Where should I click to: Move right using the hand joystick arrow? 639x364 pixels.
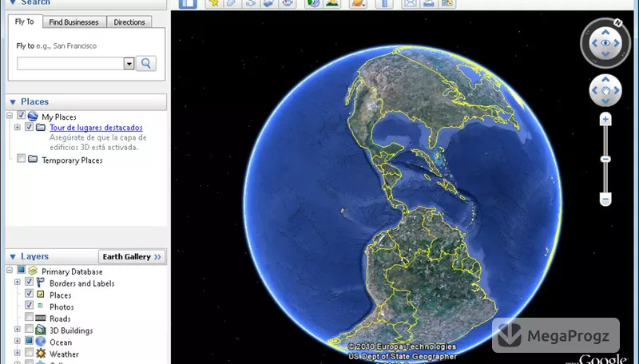click(617, 90)
